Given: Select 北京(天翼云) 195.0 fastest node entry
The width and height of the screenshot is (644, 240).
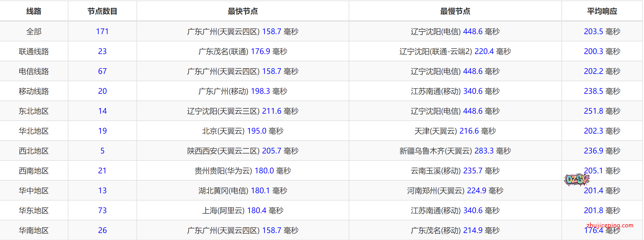Looking at the screenshot, I should [x=242, y=131].
